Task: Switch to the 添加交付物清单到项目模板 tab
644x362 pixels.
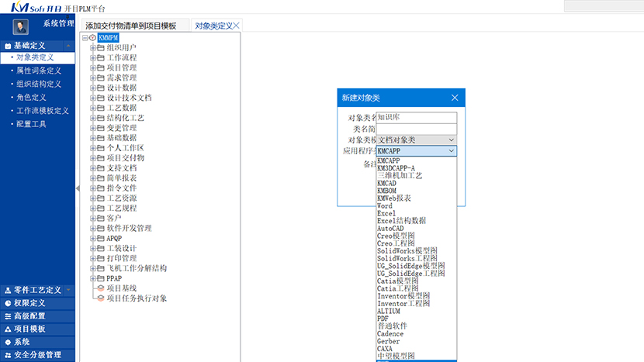Action: (x=131, y=26)
